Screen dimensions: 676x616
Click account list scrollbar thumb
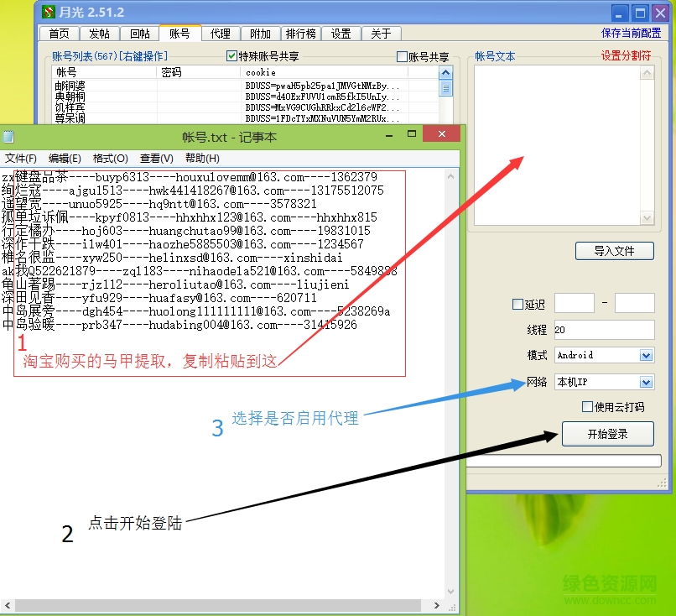[446, 89]
